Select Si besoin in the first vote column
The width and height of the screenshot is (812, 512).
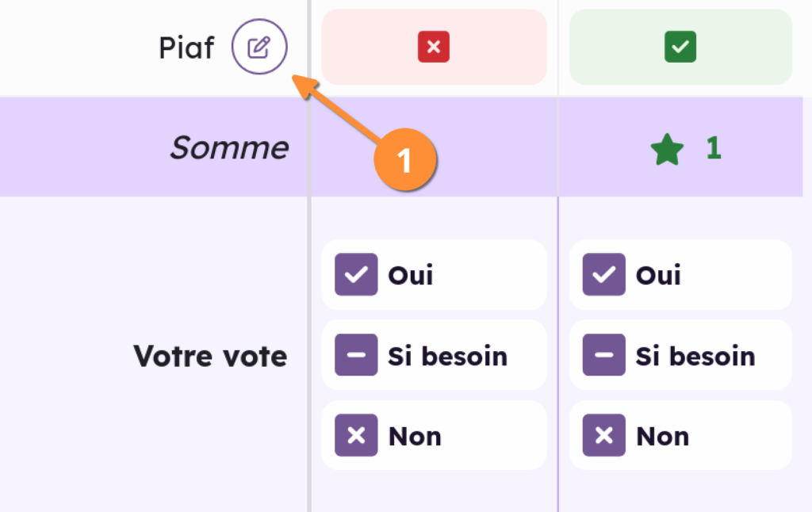(x=356, y=356)
